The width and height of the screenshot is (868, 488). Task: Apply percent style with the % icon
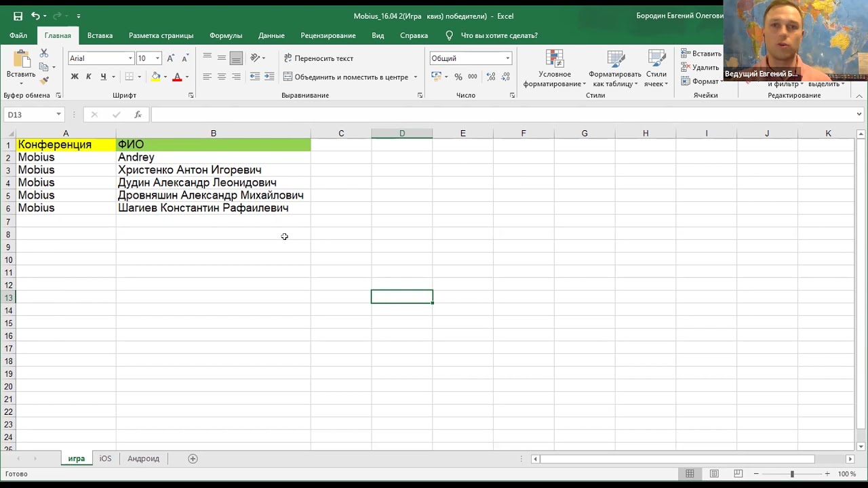[x=458, y=77]
